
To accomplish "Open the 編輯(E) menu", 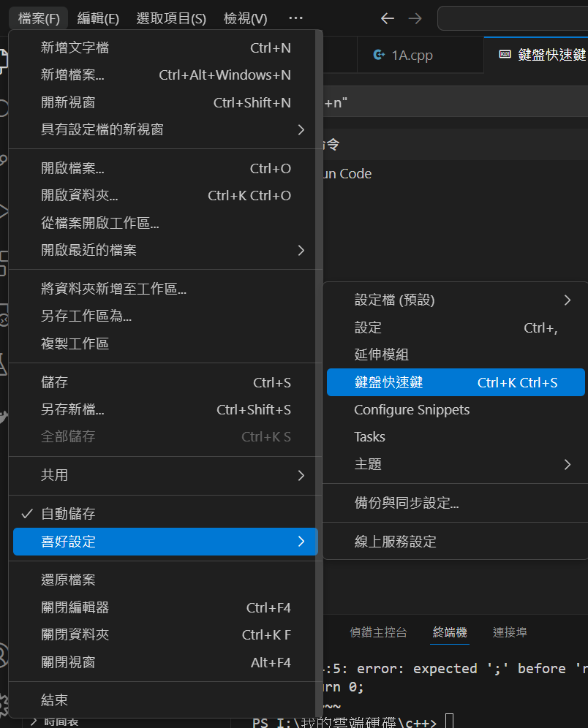I will (98, 18).
